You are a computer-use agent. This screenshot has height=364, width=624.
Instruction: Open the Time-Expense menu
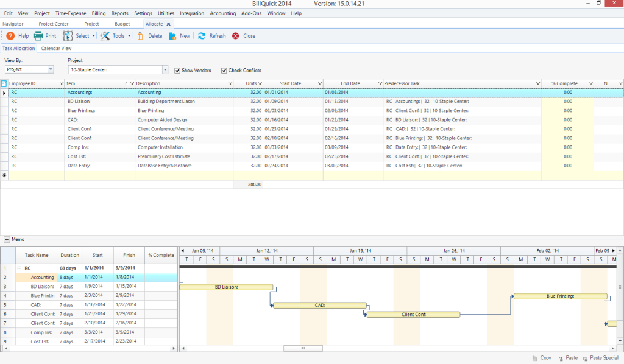click(71, 13)
